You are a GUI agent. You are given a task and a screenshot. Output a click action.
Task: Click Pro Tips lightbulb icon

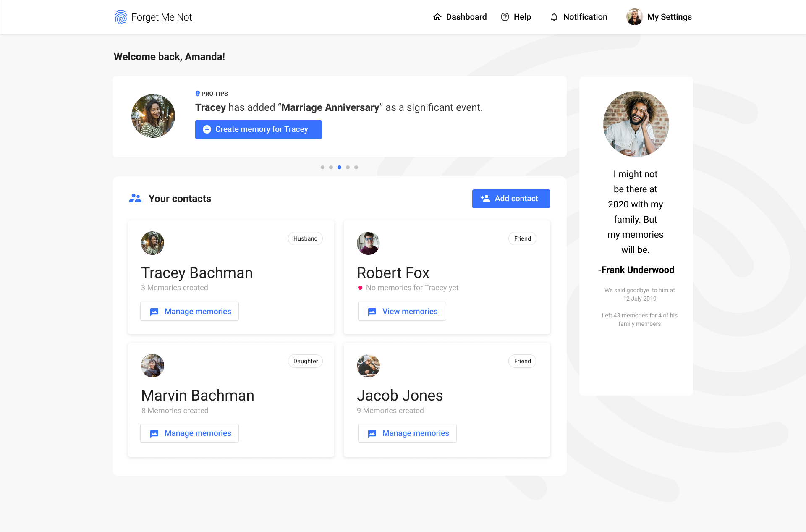point(197,94)
